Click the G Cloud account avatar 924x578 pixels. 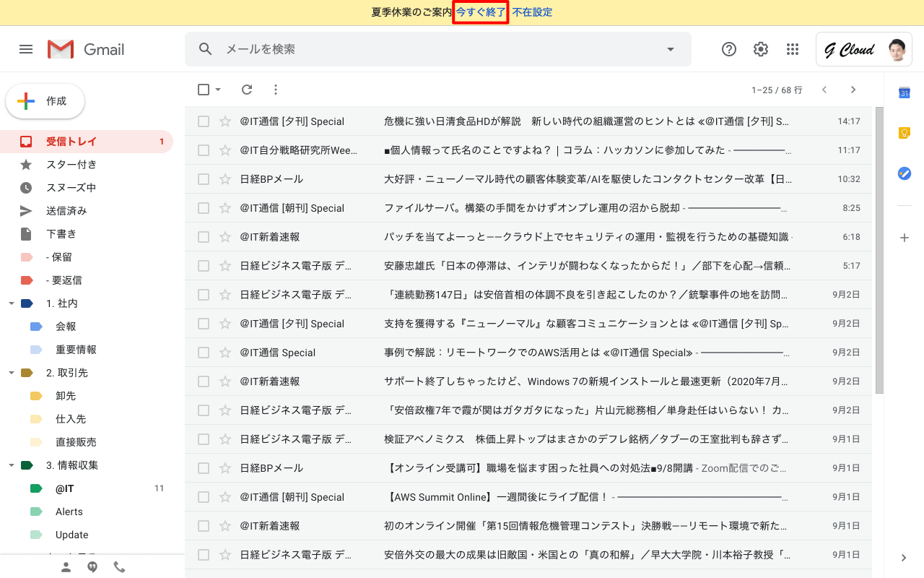pyautogui.click(x=897, y=49)
